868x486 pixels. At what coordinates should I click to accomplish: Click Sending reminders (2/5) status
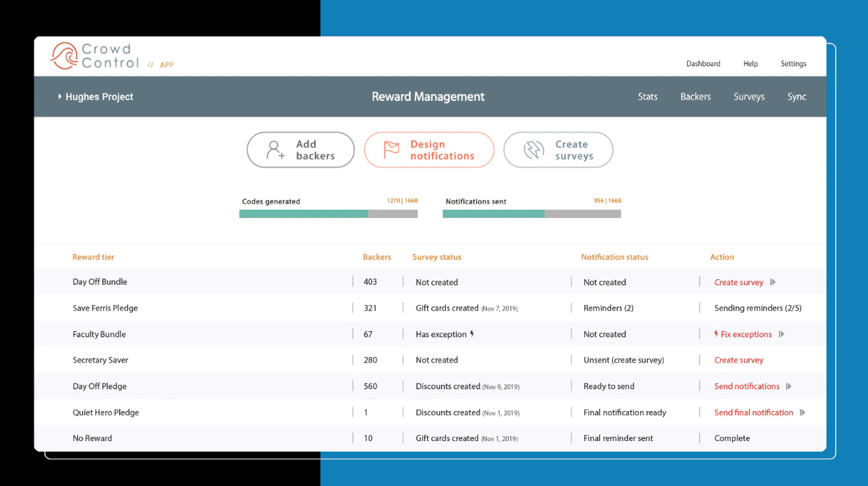(x=758, y=308)
